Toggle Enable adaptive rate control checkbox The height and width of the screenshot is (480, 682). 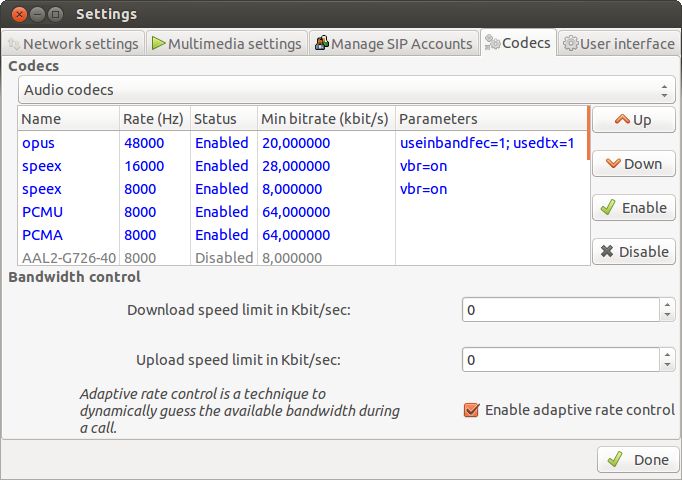[x=472, y=410]
